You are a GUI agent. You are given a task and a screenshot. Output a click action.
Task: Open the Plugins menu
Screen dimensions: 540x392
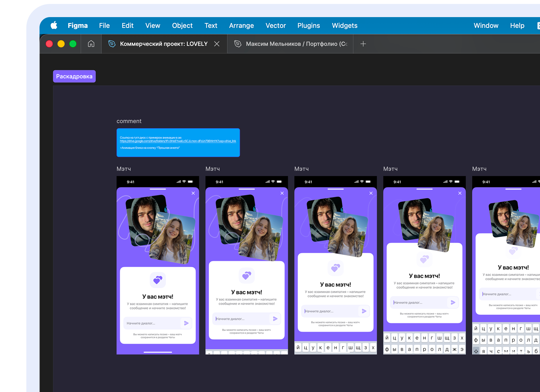point(309,26)
